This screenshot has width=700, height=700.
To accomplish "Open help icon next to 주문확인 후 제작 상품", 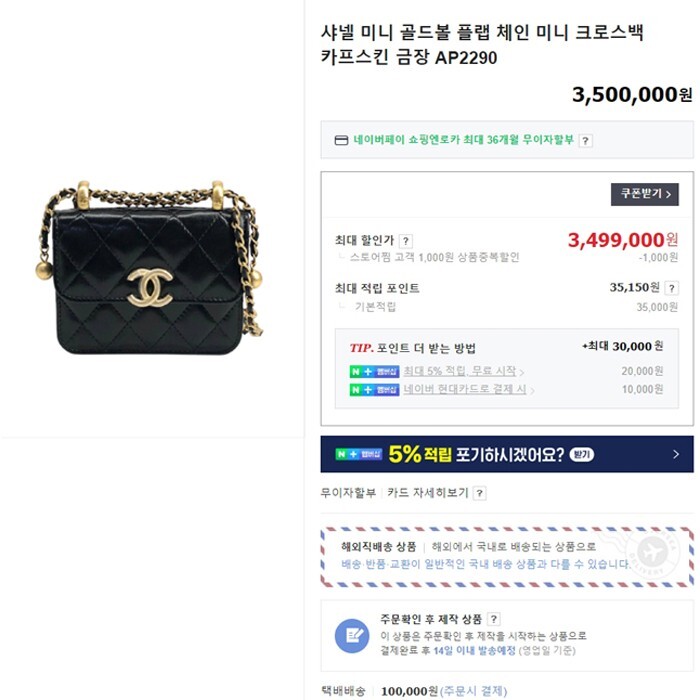I will coord(493,619).
